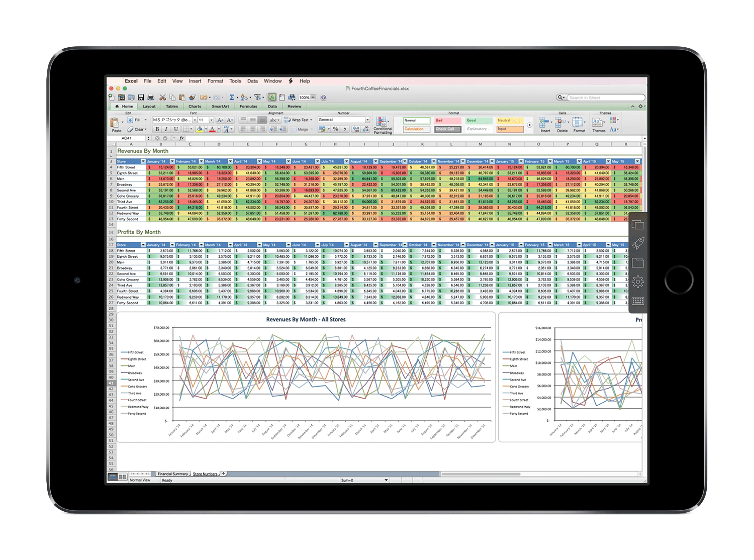Toggle Wrap Text
754x560 pixels.
tap(298, 120)
